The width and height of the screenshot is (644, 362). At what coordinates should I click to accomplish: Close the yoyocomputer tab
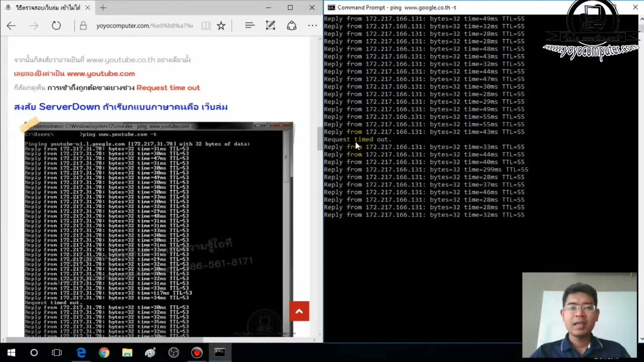pos(88,8)
